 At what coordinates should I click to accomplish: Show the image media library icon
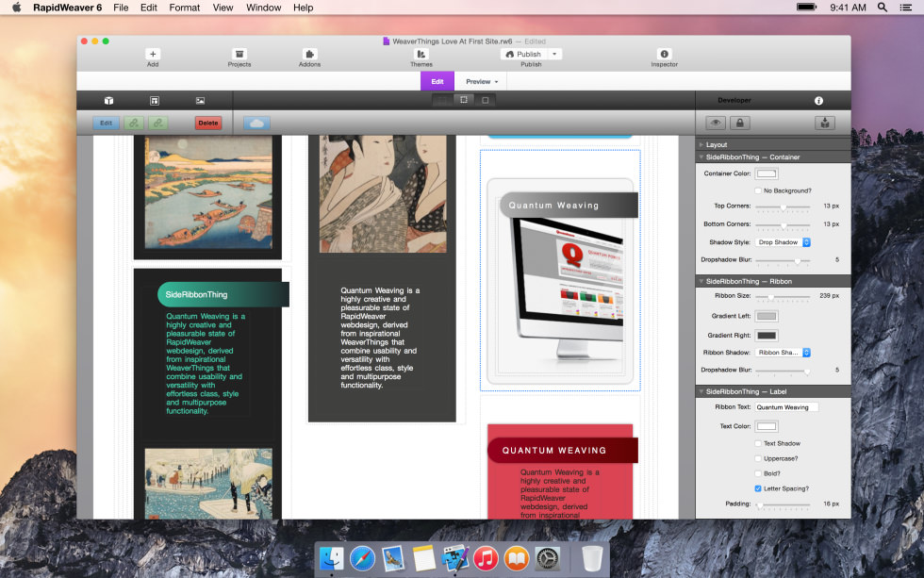200,101
